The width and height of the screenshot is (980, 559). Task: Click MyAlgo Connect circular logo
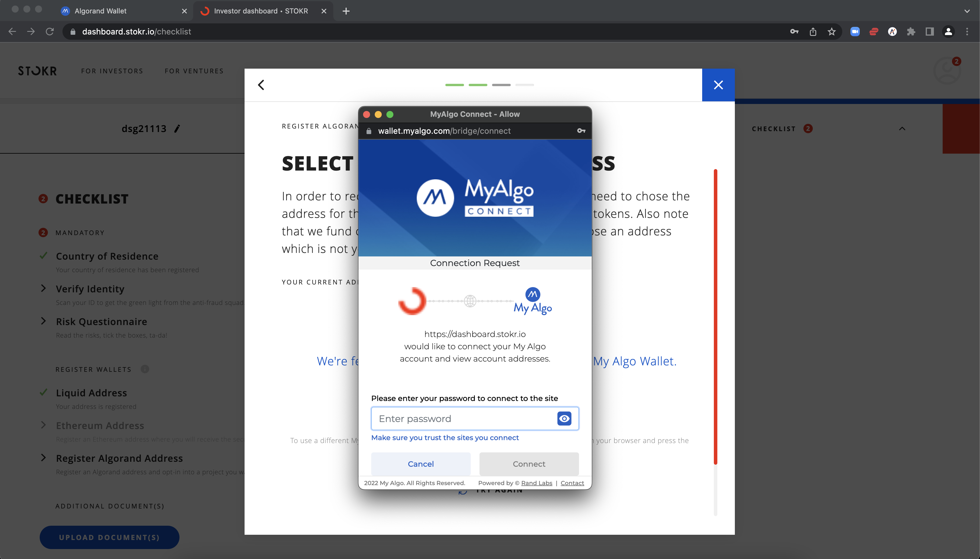point(435,198)
